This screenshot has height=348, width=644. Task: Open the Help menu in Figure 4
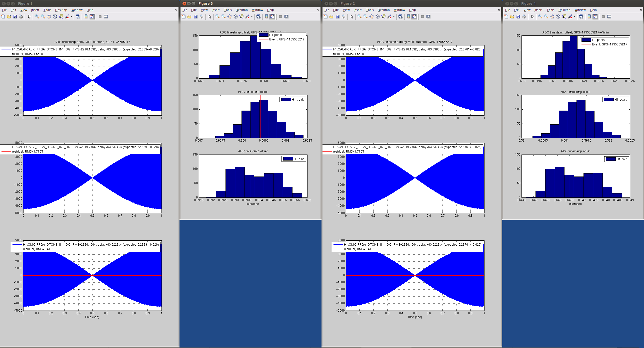point(593,10)
